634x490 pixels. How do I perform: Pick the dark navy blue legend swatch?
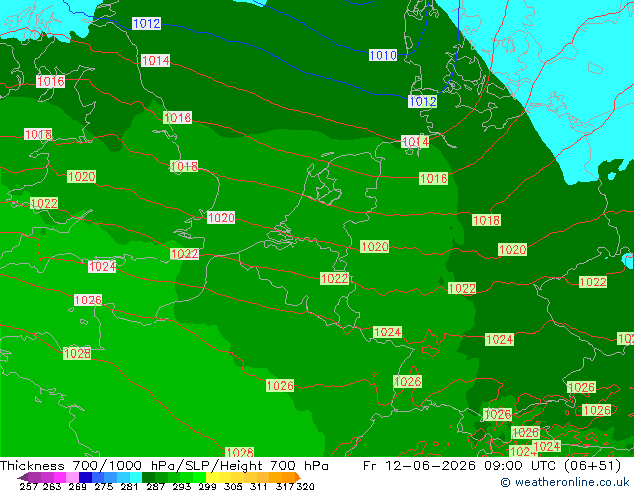85,477
